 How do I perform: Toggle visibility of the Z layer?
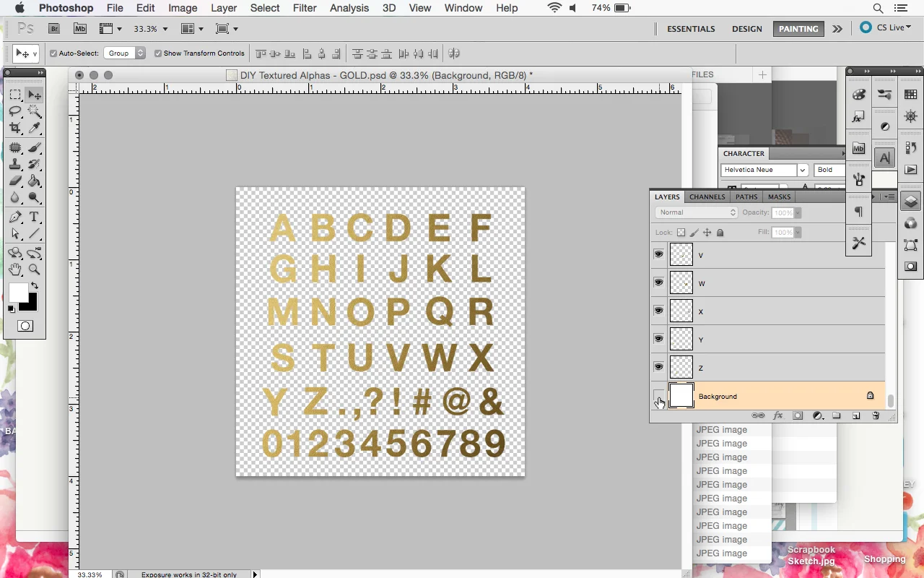click(658, 367)
